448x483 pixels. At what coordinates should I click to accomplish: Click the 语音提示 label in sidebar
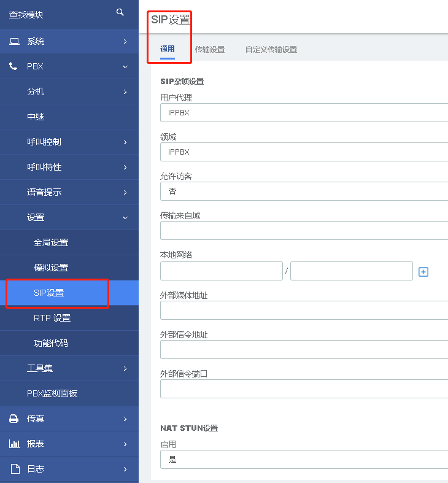(x=44, y=192)
